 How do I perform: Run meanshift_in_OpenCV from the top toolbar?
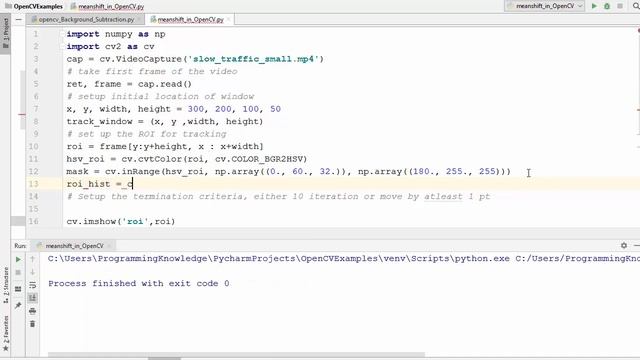coord(594,6)
